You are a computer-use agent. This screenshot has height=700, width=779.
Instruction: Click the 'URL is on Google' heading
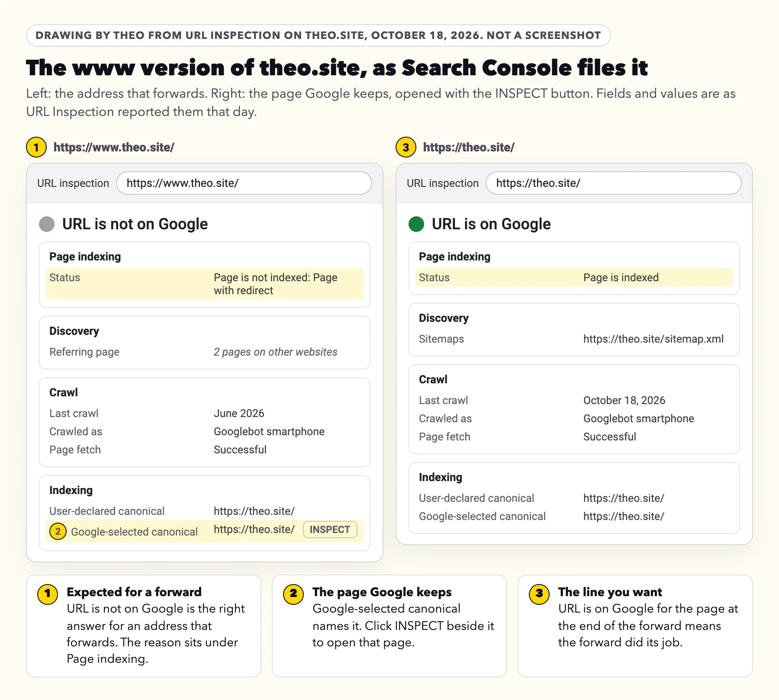[491, 224]
